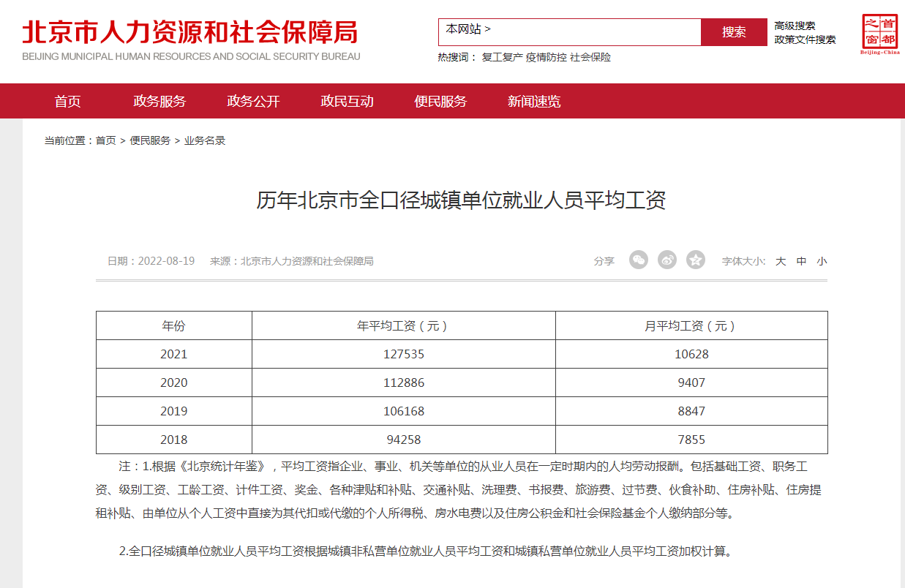Click the annual wage value 112886
905x588 pixels.
coord(403,382)
